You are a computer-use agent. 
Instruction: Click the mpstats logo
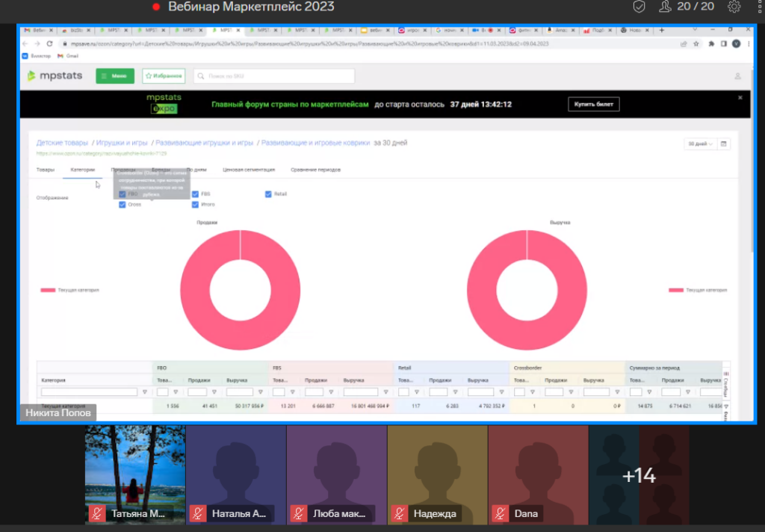click(x=55, y=75)
